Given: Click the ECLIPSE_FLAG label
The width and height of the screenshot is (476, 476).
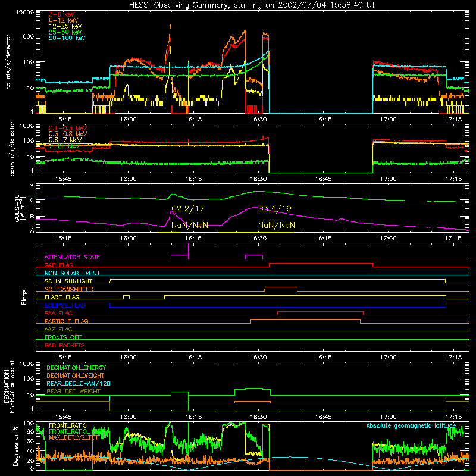Looking at the screenshot, I should point(65,305).
